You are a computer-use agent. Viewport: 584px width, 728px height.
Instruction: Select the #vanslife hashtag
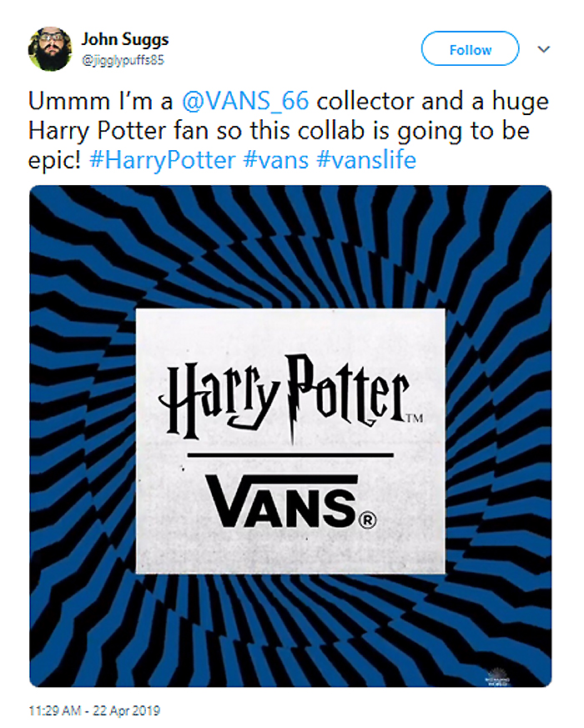(x=367, y=158)
